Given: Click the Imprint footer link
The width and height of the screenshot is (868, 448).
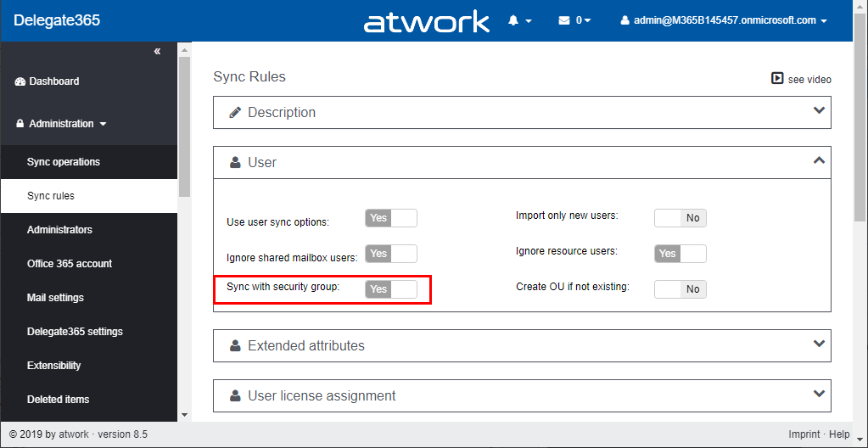Looking at the screenshot, I should tap(804, 434).
